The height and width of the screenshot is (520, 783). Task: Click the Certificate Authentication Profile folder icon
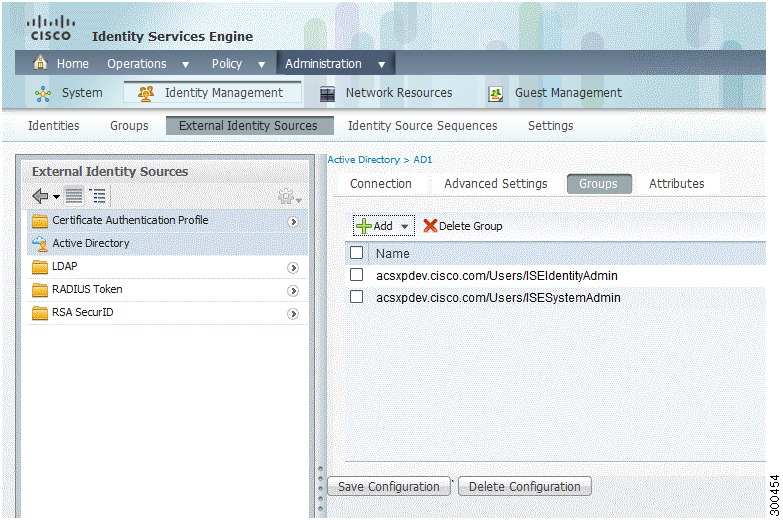coord(40,220)
